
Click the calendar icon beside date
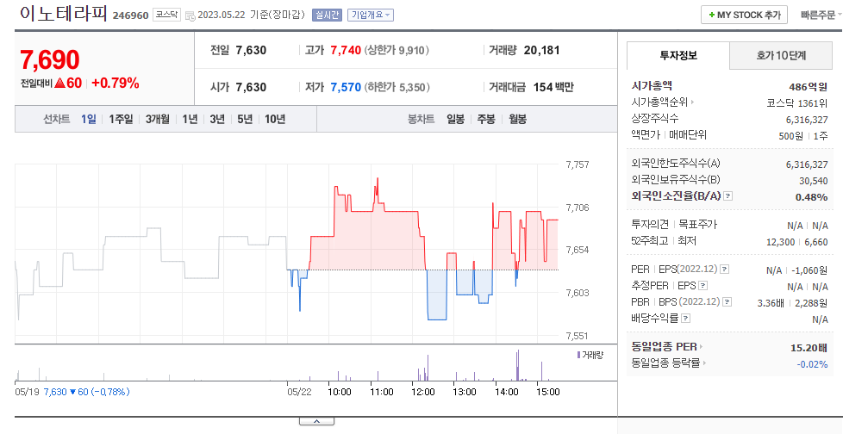190,15
